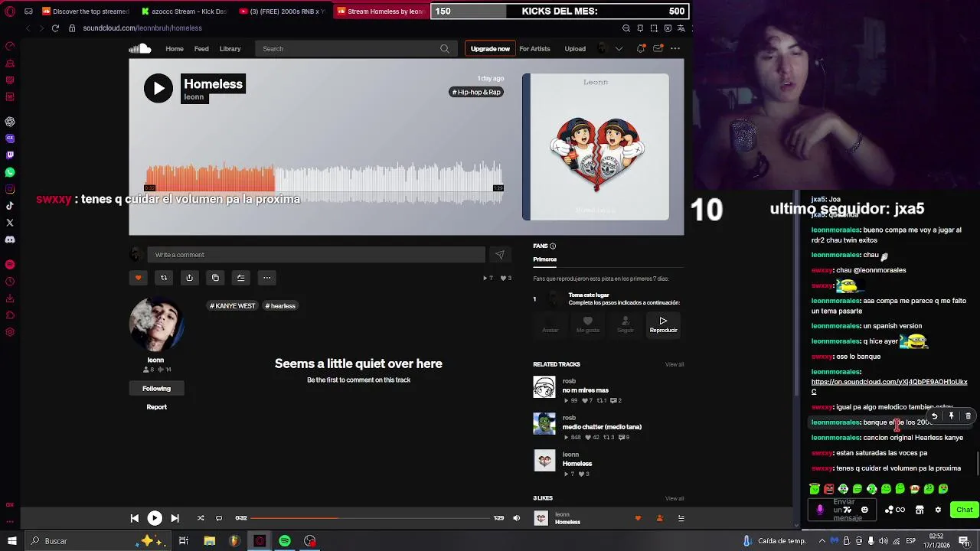Click the search magnifier icon
980x551 pixels.
[444, 49]
